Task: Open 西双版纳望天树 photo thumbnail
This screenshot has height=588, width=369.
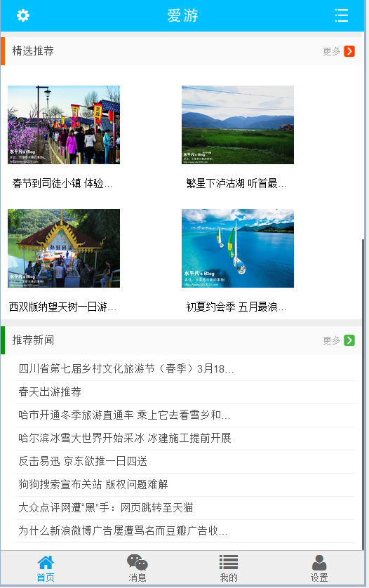Action: pos(64,248)
